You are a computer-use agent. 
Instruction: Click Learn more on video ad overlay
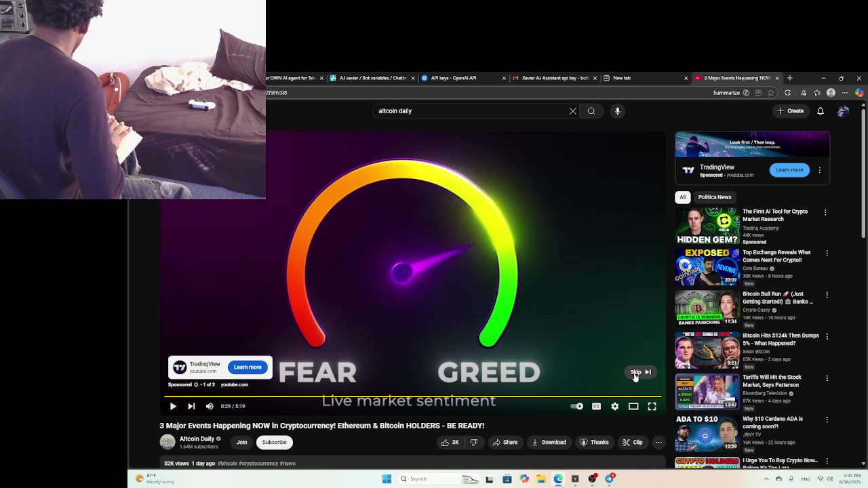click(x=248, y=367)
